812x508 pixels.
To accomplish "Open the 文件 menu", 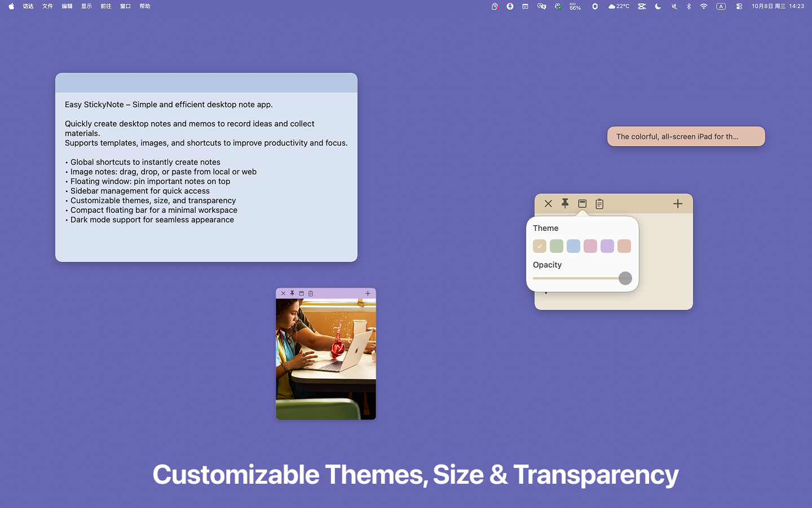I will pyautogui.click(x=47, y=6).
